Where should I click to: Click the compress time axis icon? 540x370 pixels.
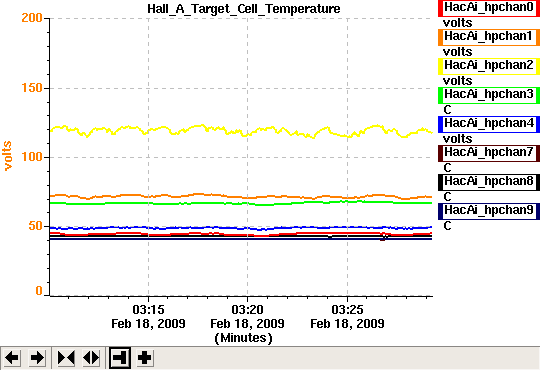66,358
